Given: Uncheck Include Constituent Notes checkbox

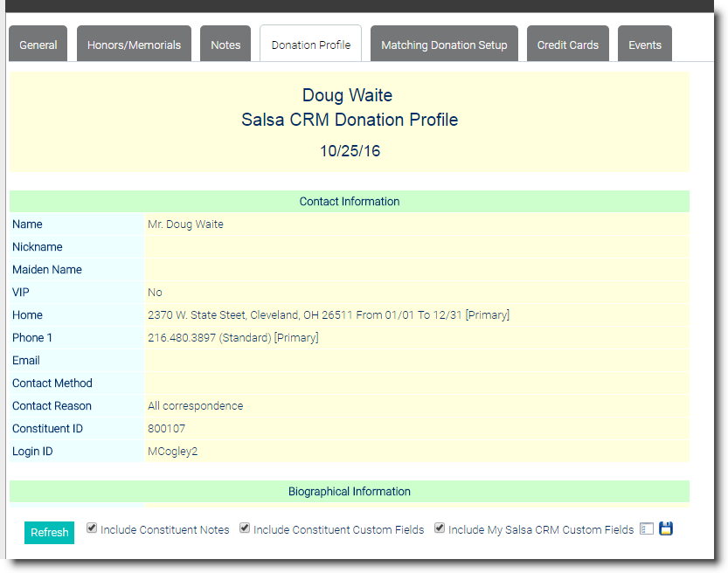Looking at the screenshot, I should coord(92,528).
